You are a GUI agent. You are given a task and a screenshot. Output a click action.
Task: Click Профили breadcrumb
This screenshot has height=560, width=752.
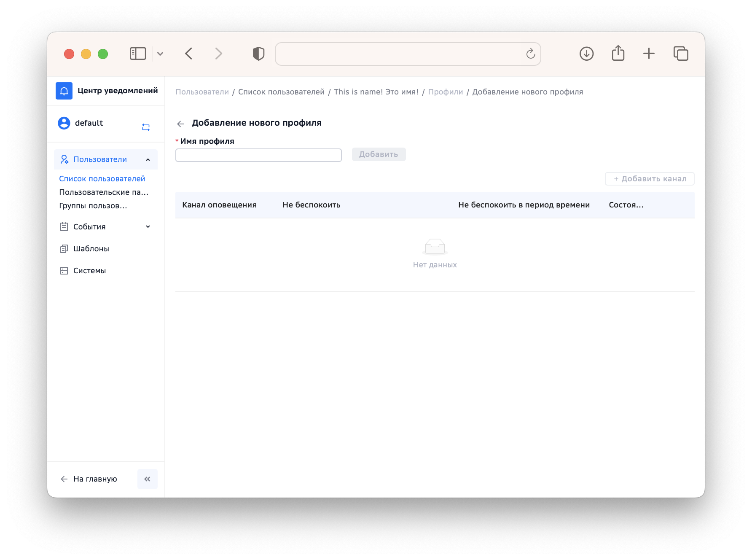coord(446,92)
